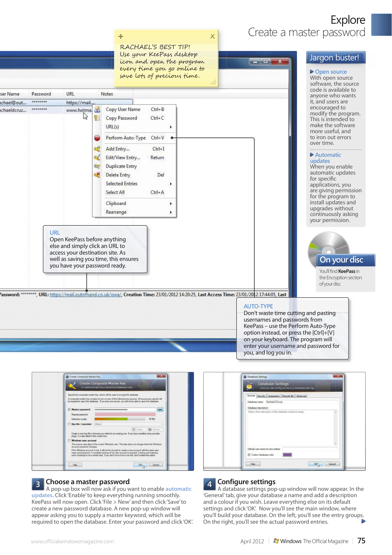
Task: Click the Copy Password key icon
Action: [x=97, y=118]
